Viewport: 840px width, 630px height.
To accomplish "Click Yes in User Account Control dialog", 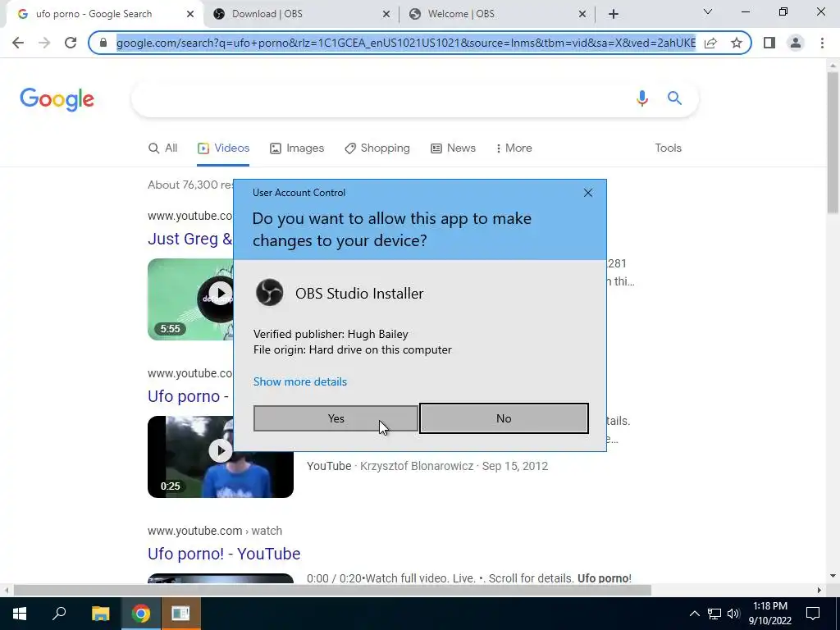I will (336, 418).
